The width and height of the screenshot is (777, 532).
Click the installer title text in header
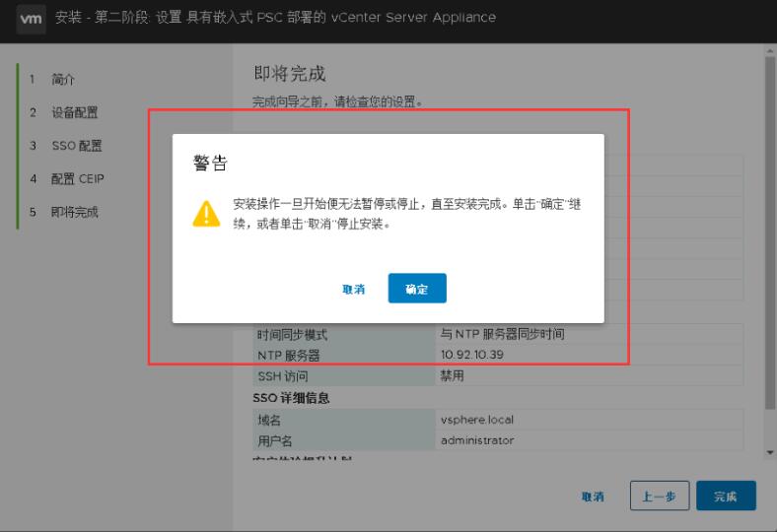[x=275, y=18]
